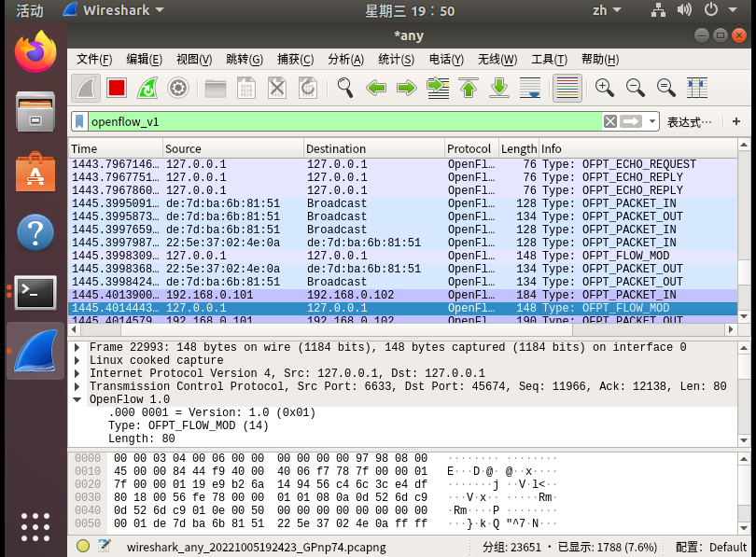Edit the display filter field

[344, 121]
